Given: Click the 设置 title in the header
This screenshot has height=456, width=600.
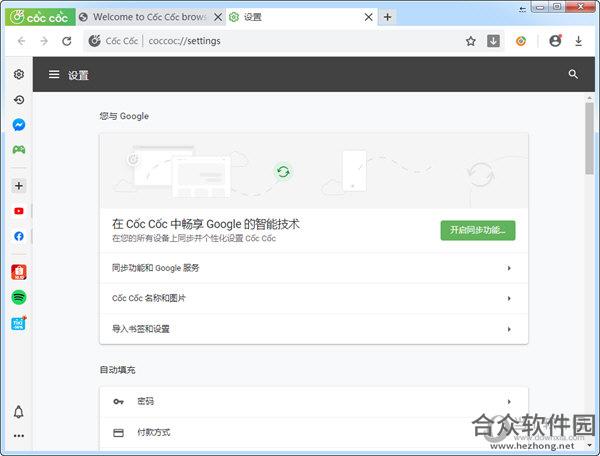Looking at the screenshot, I should click(x=78, y=75).
